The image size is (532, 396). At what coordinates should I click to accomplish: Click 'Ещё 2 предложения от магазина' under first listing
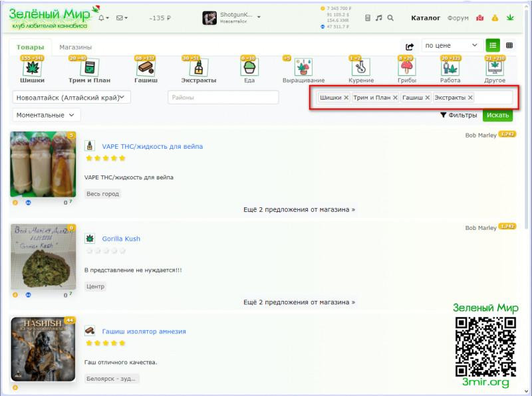[299, 209]
